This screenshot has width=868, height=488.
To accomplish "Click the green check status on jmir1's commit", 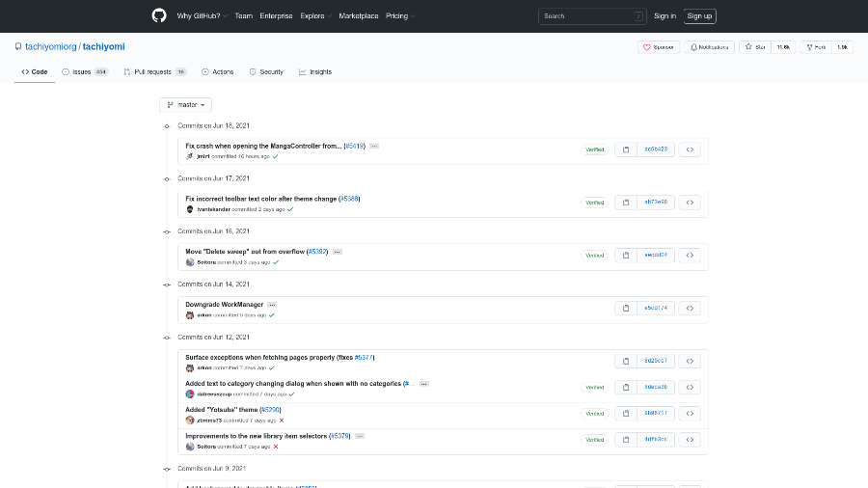I will tap(275, 156).
